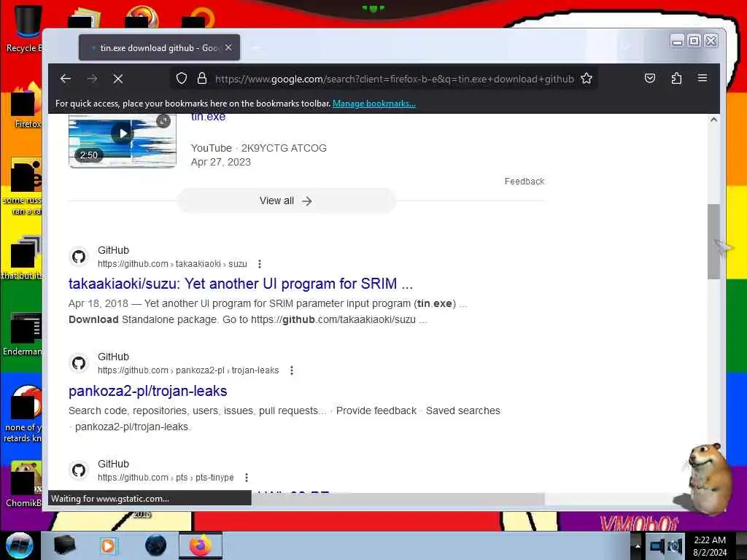
Task: Click the github.com pts pts-tinype URL text
Action: pos(166,478)
